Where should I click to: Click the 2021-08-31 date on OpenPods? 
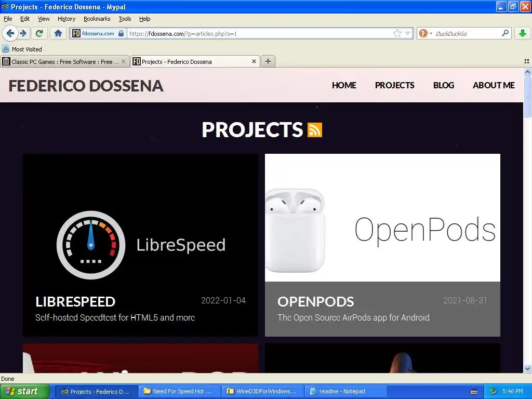(x=465, y=301)
